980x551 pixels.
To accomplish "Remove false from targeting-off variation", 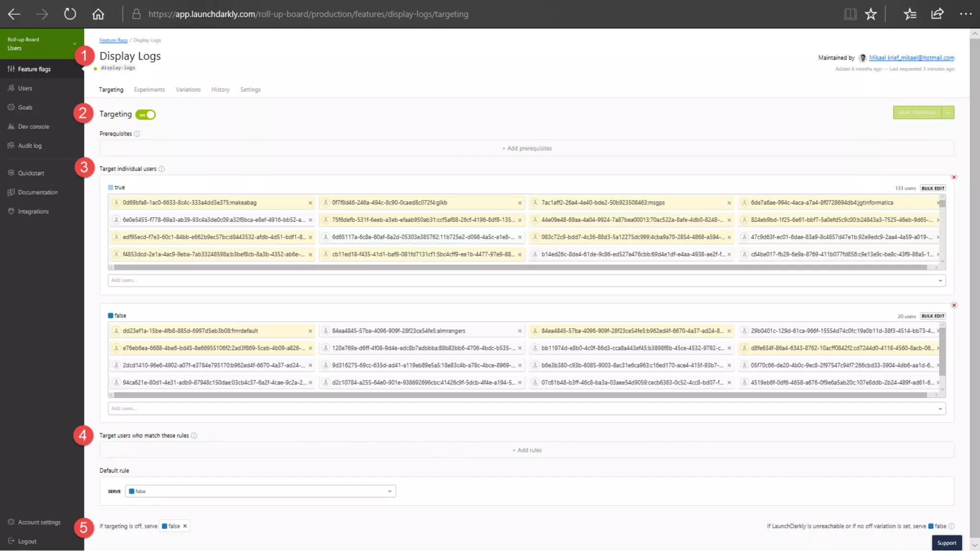I will coord(185,526).
